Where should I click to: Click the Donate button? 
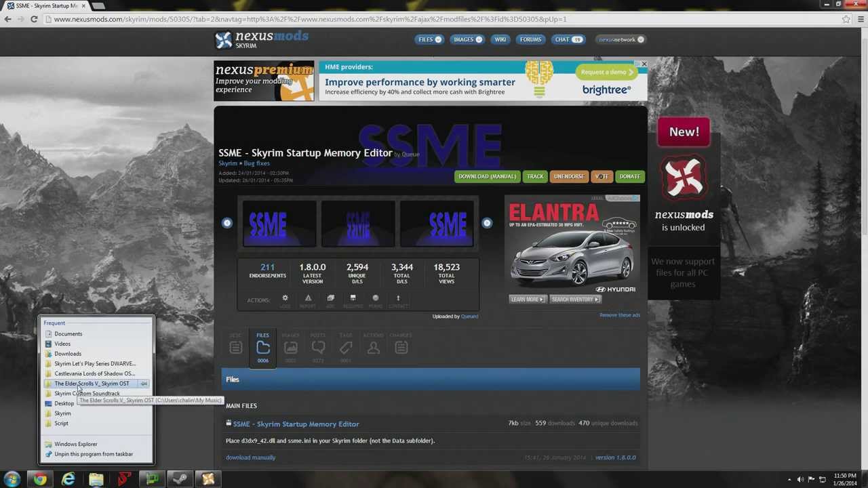[629, 176]
